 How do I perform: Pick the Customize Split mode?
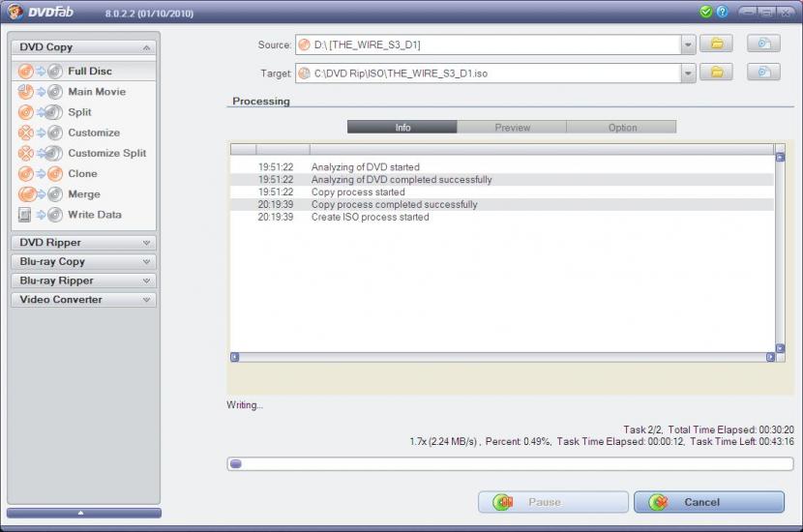pos(83,153)
